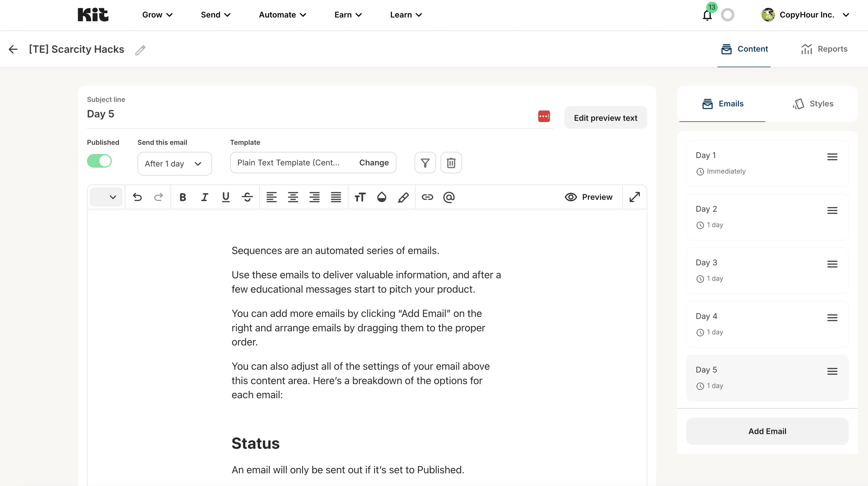Align text right

pos(314,197)
